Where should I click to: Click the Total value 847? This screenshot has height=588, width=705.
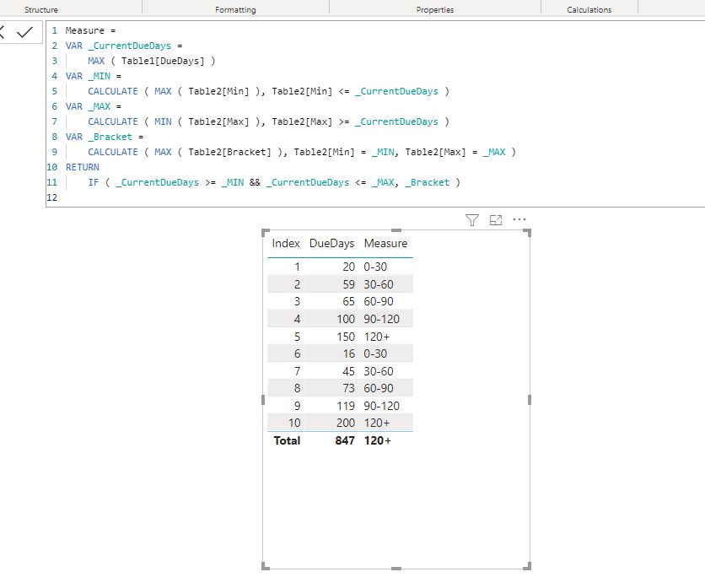click(345, 440)
